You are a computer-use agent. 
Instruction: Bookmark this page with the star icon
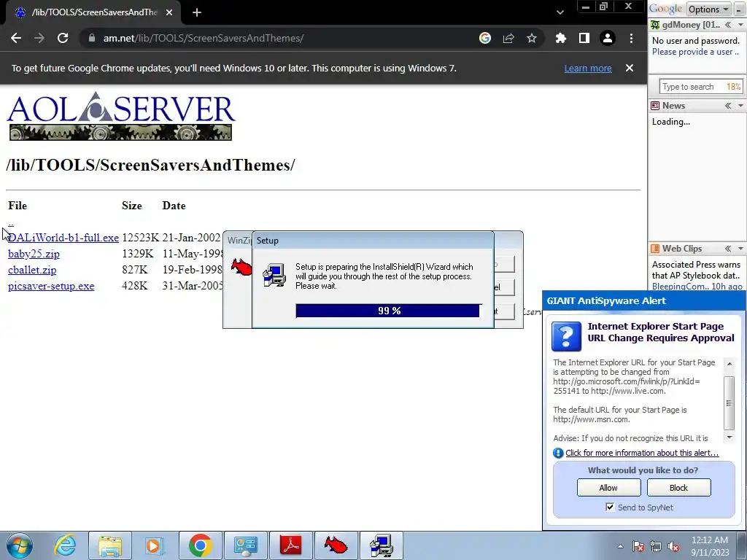tap(532, 38)
